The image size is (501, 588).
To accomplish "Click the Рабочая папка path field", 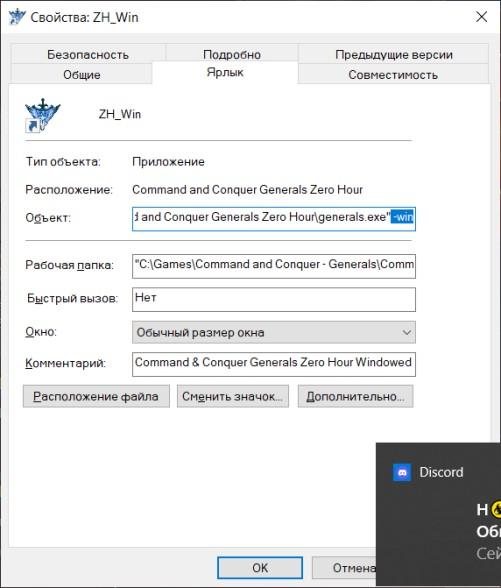I will pos(274,266).
